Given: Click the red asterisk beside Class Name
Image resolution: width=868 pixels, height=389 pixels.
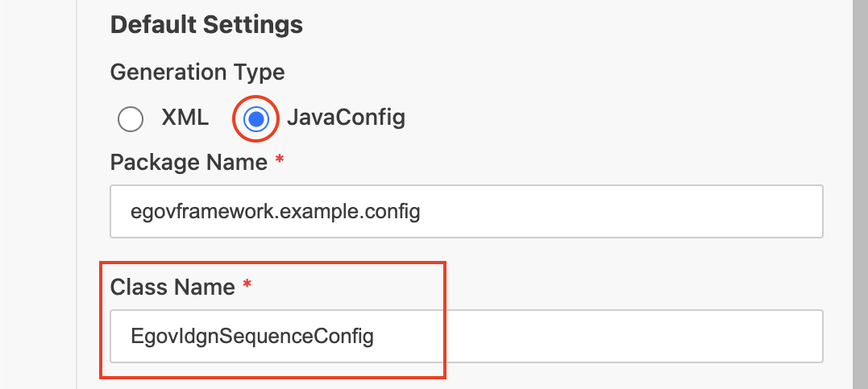Looking at the screenshot, I should click(x=247, y=284).
